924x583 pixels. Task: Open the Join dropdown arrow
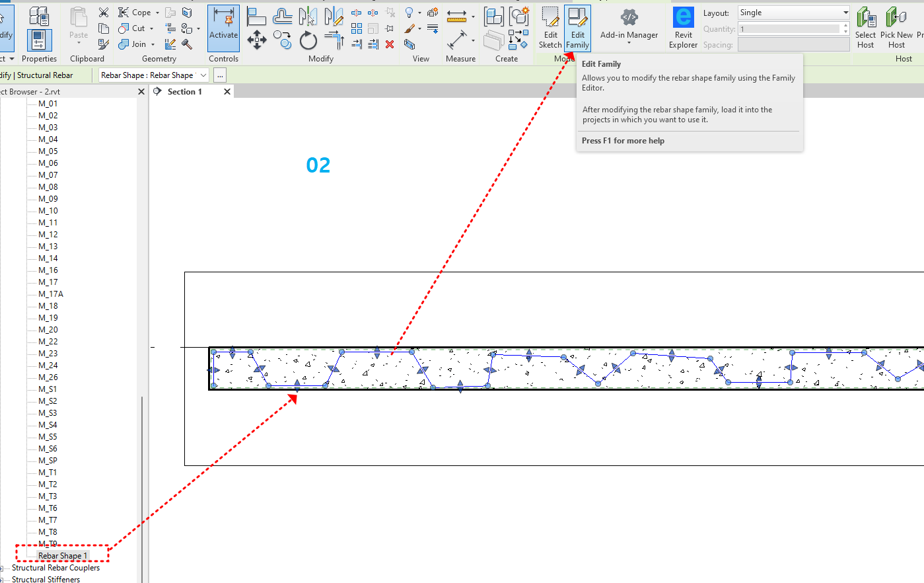click(x=153, y=44)
